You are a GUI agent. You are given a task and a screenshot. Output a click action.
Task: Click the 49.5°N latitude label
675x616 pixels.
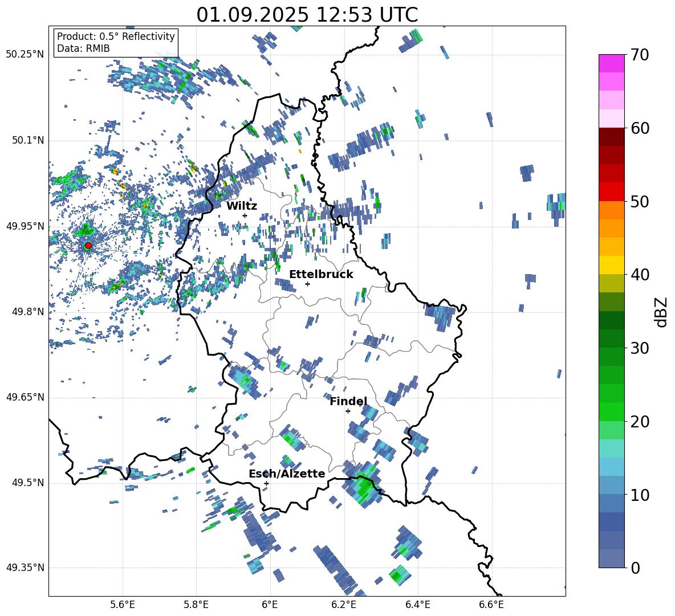pos(28,483)
